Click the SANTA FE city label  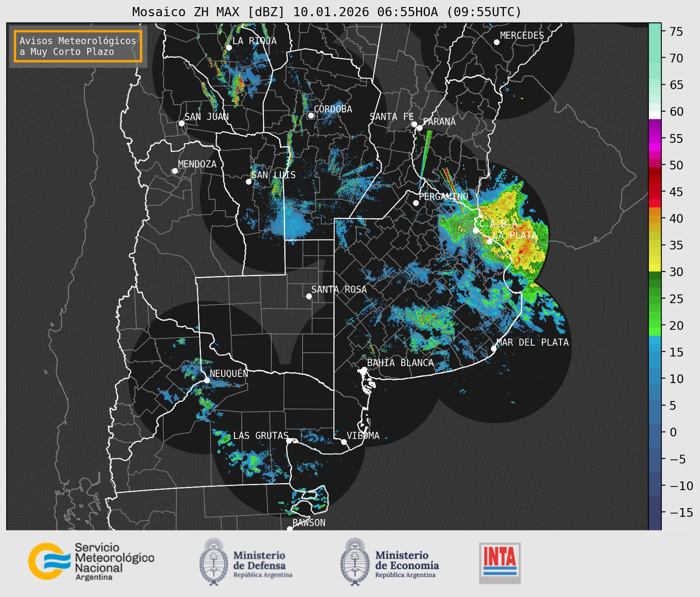392,117
